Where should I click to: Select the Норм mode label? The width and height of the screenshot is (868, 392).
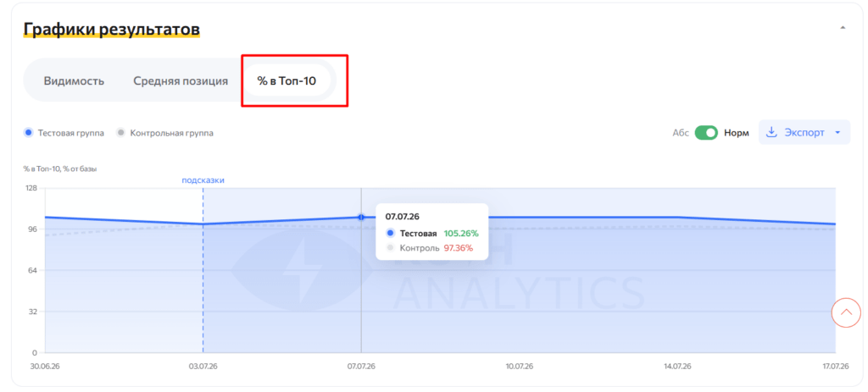click(737, 133)
